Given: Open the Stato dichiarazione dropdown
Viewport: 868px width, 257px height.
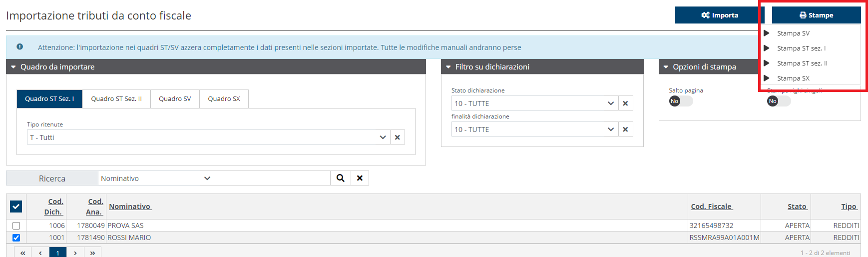Looking at the screenshot, I should tap(610, 103).
